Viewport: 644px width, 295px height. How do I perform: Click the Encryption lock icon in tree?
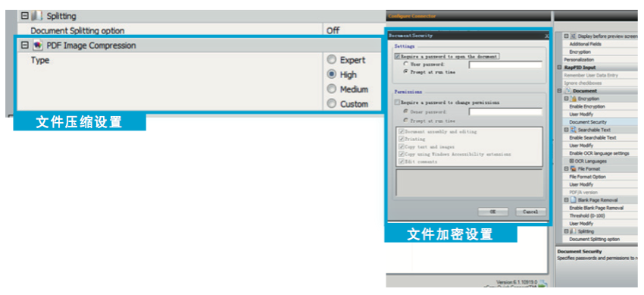click(574, 99)
